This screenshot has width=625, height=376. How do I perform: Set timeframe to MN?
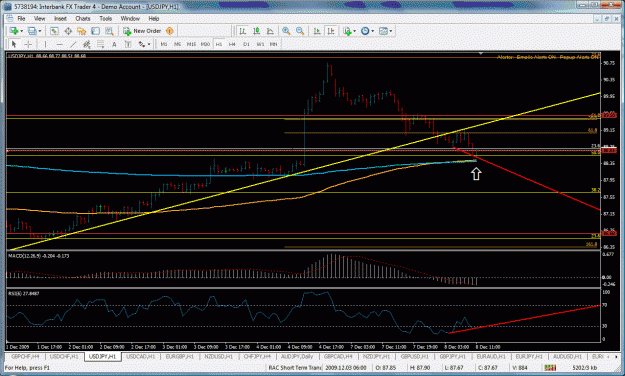point(273,44)
